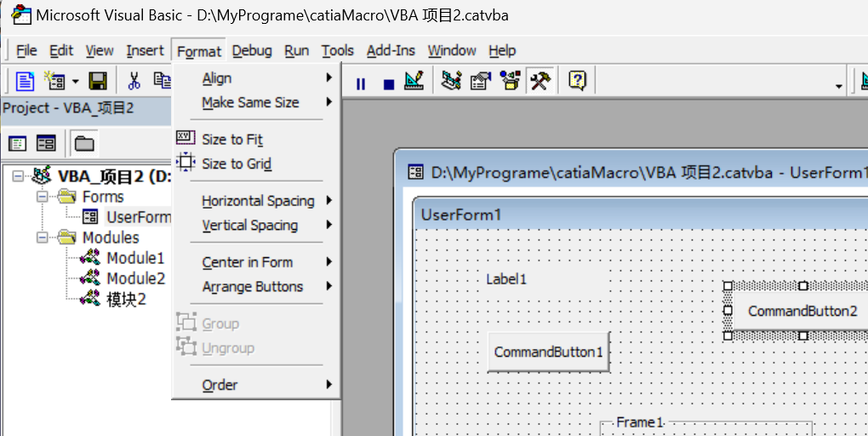Screen dimensions: 868x436
Task: Click the Insert UserForm toolbar icon
Action: (x=54, y=82)
